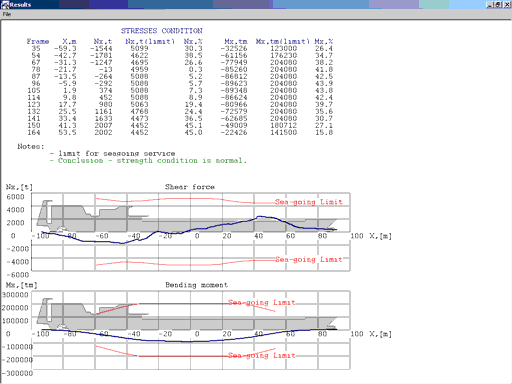Screen dimensions: 512x384
Task: Click the Mx,[tm] axis label
Action: pos(21,285)
